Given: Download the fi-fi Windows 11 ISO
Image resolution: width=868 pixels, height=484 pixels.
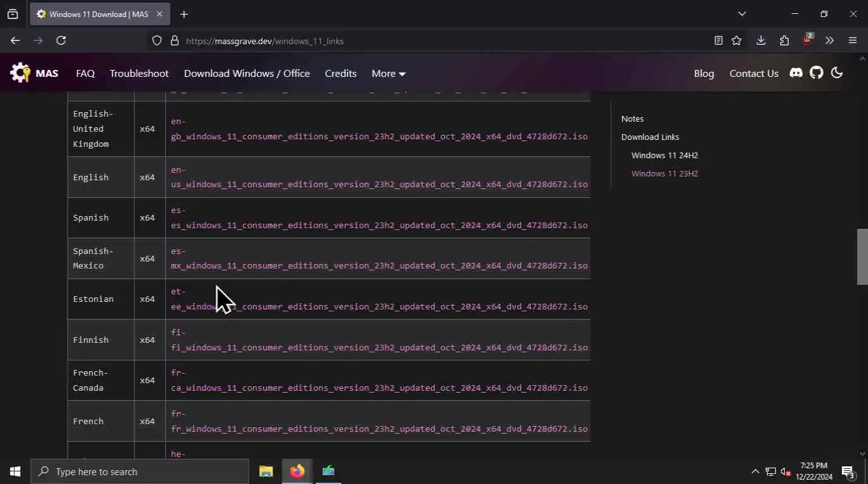Looking at the screenshot, I should [379, 340].
